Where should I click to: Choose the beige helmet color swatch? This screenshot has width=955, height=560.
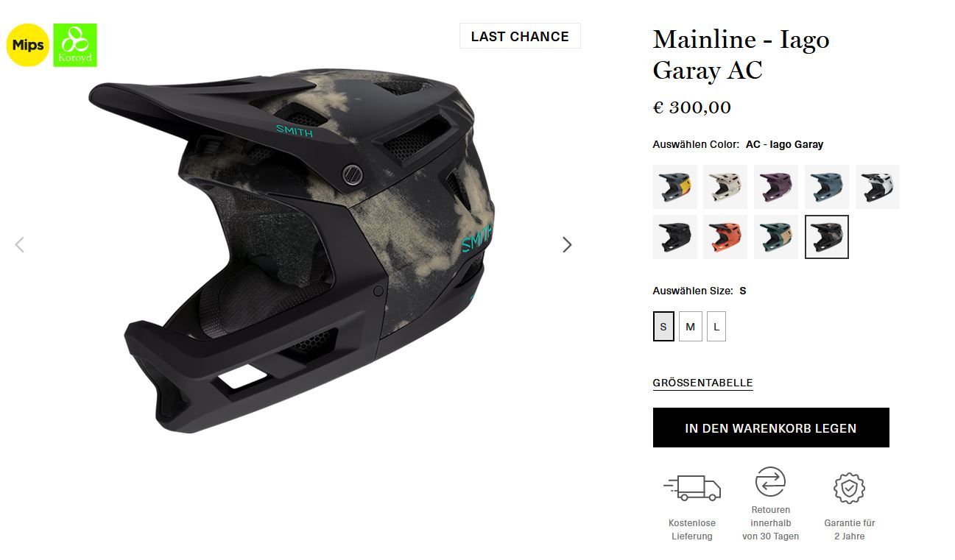click(x=725, y=187)
